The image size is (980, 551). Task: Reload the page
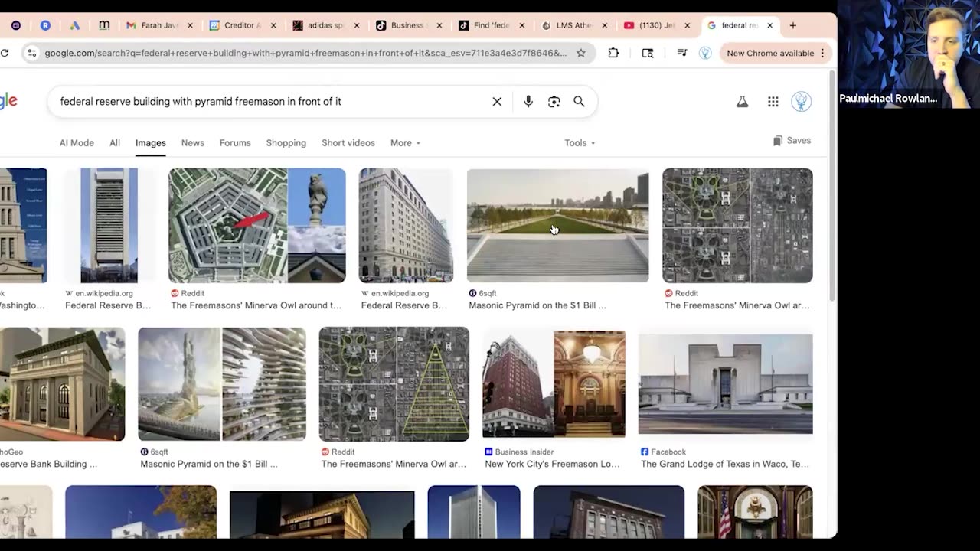coord(5,53)
